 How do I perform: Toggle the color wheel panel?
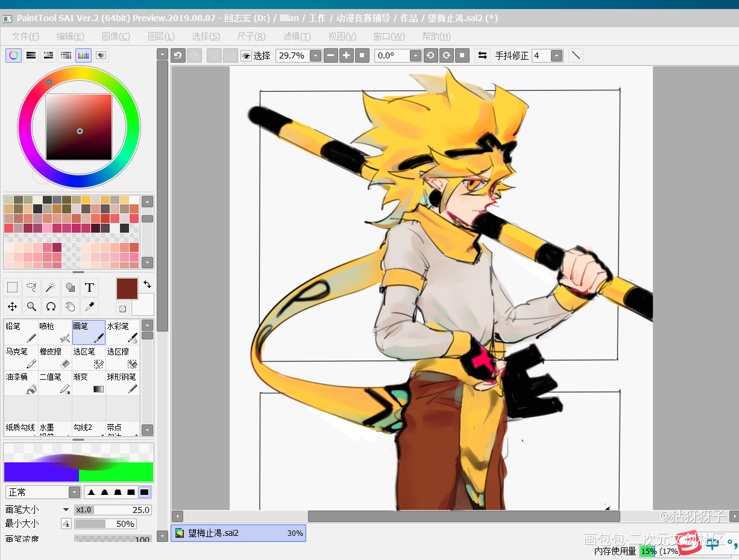14,55
